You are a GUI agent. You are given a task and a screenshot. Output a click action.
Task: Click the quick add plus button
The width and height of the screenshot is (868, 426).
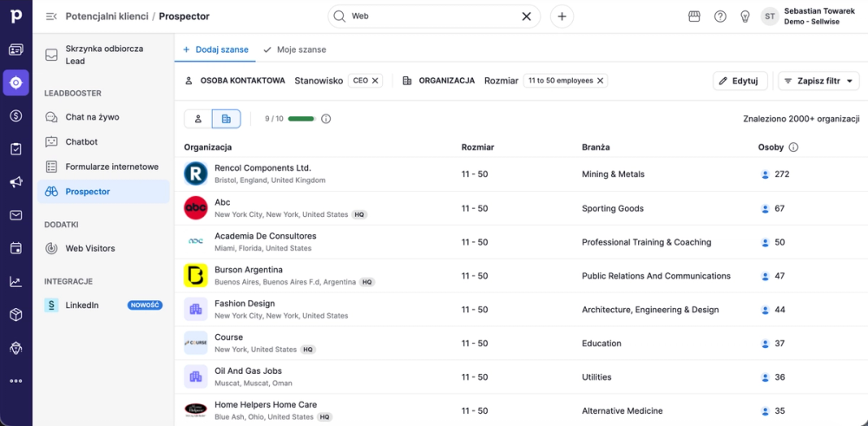tap(562, 16)
